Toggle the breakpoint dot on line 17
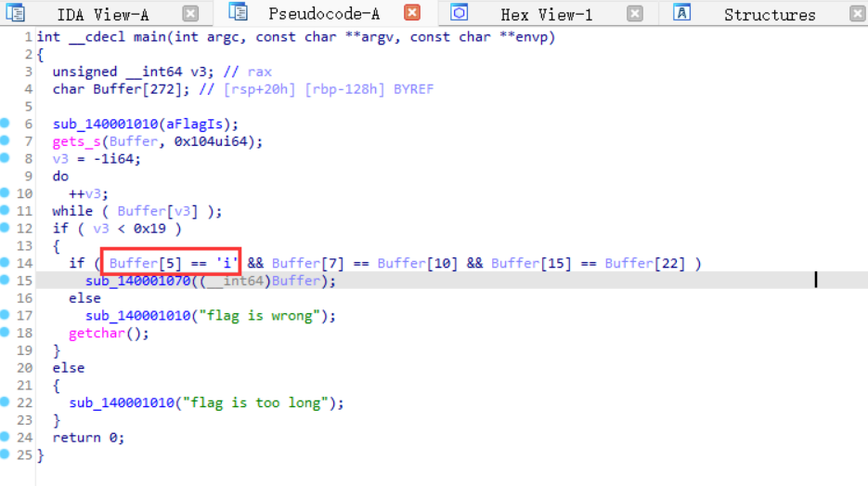Screen dimensions: 868x486 (x=5, y=315)
